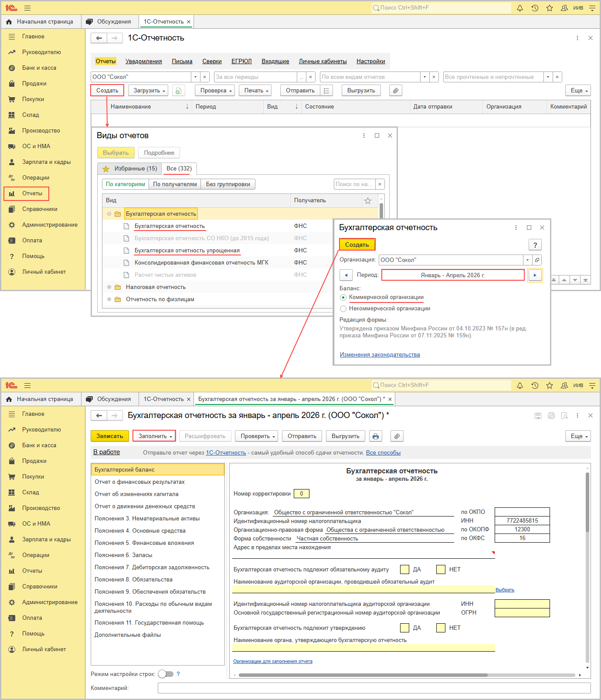Click the favorites star column header in Виды отчетов
601x700 pixels.
point(368,200)
